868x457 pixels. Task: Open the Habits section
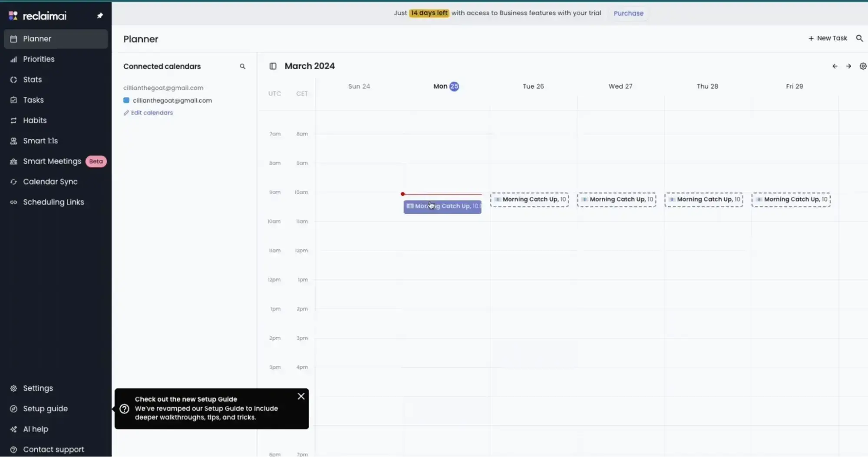35,120
